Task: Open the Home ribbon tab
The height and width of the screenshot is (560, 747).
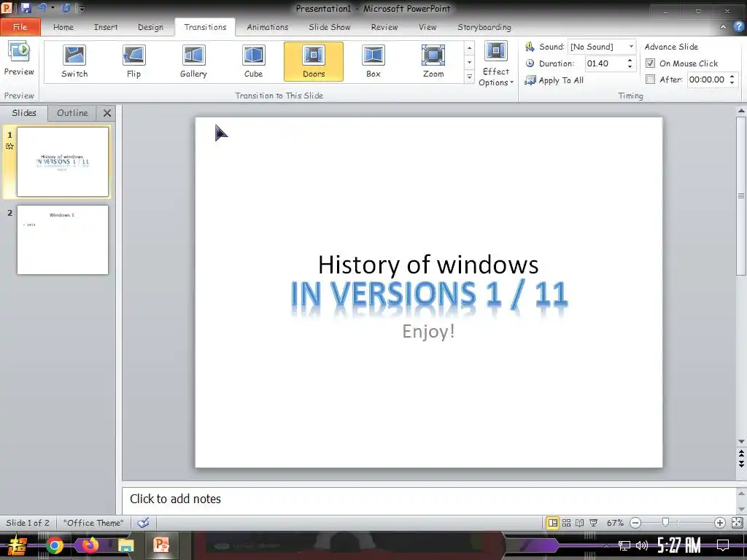Action: pos(63,27)
